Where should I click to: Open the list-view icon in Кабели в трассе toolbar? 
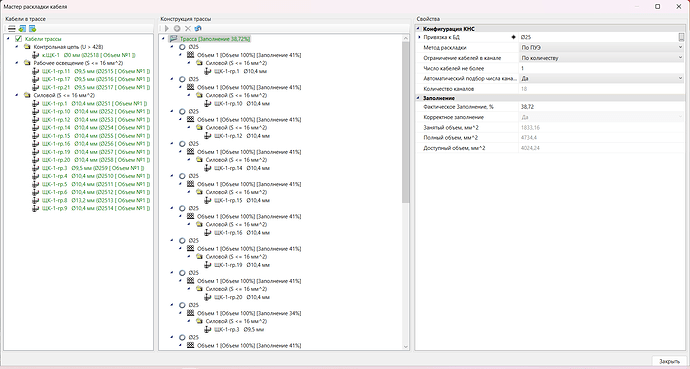[x=11, y=29]
